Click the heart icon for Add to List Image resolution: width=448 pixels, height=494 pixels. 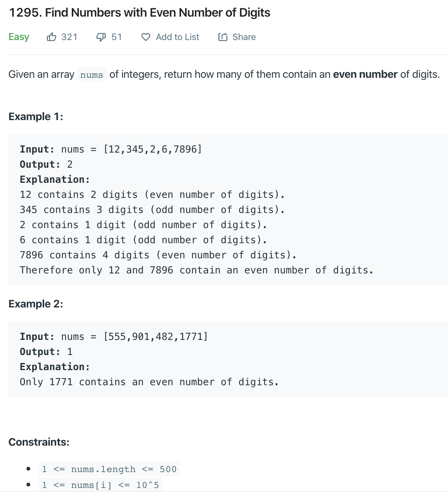pos(146,37)
